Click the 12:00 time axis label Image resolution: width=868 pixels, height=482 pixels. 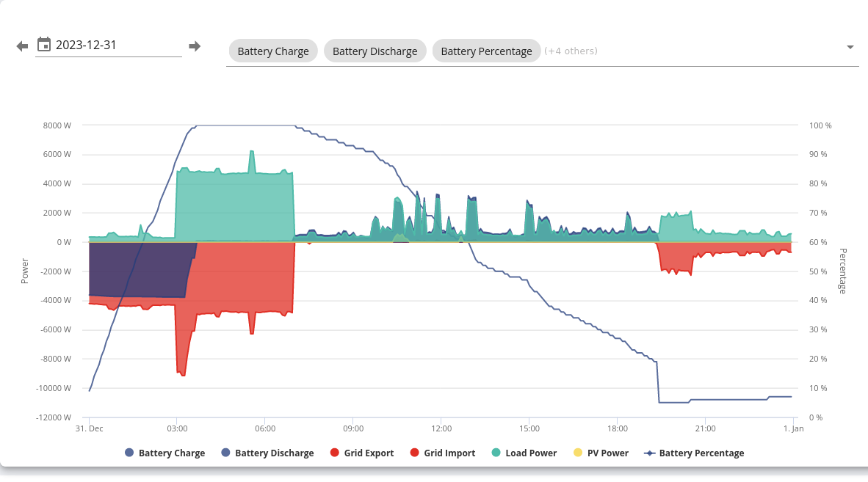441,428
